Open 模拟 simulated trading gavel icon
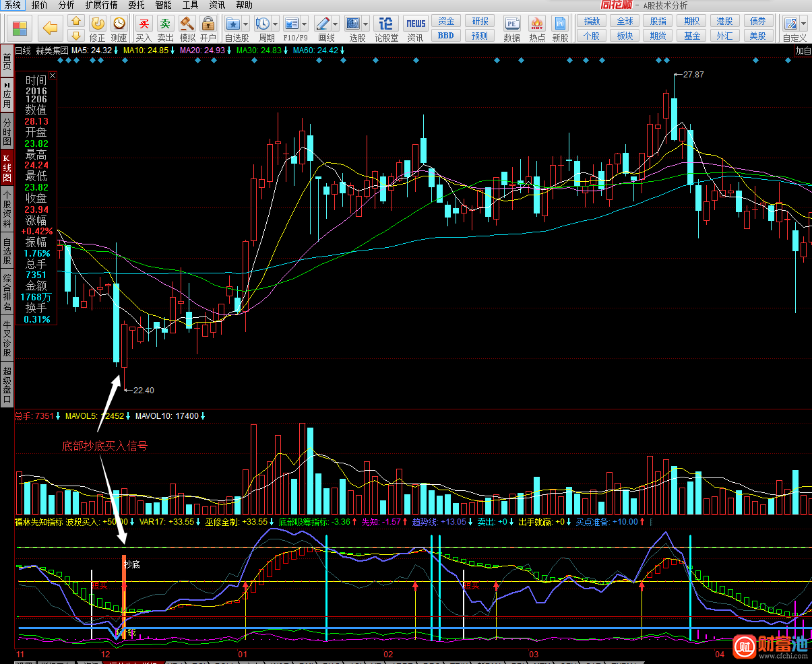Image resolution: width=812 pixels, height=664 pixels. click(x=187, y=28)
